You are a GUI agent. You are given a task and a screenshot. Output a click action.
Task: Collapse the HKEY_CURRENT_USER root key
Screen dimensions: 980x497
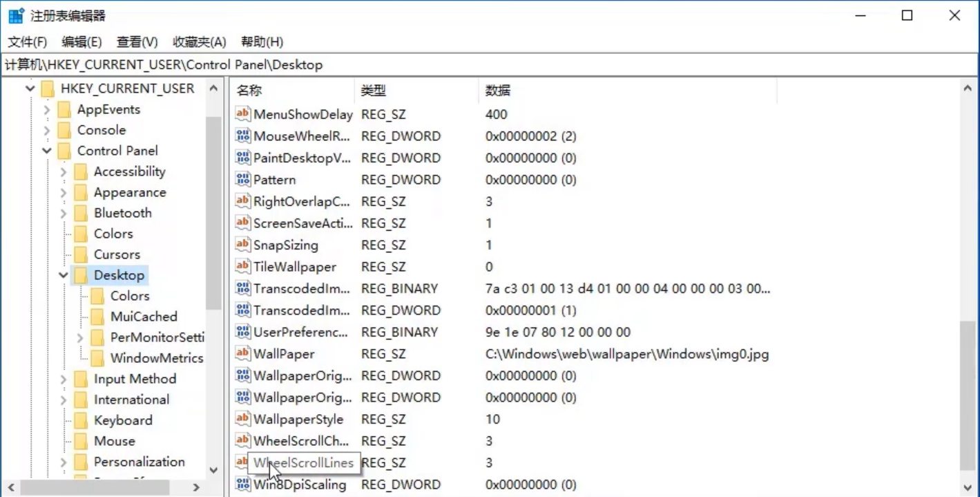click(30, 88)
